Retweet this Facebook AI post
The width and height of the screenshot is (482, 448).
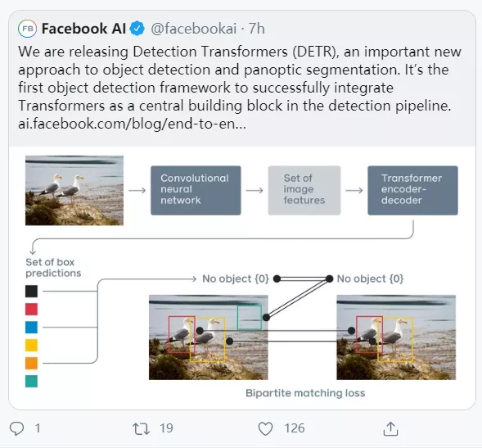coord(141,428)
